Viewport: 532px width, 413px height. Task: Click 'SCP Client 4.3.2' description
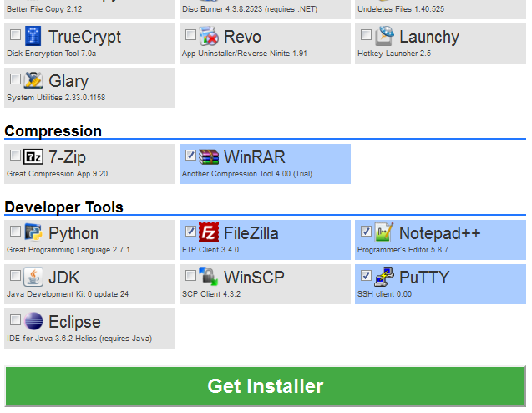(x=211, y=294)
